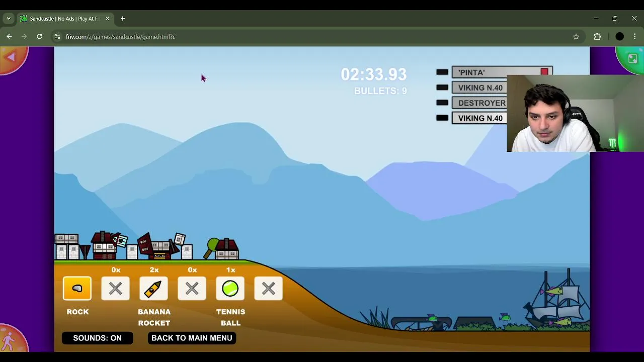Image resolution: width=644 pixels, height=362 pixels.
Task: Click the 2x count above Banana Rocket
Action: pos(154,270)
